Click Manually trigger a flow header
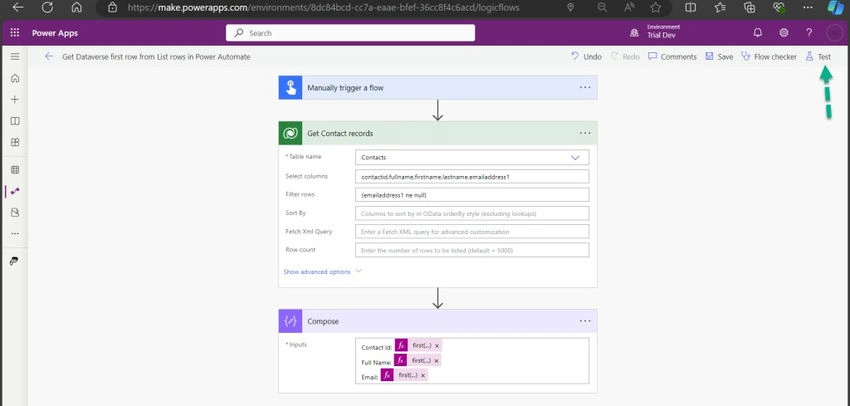The height and width of the screenshot is (406, 850). point(438,87)
